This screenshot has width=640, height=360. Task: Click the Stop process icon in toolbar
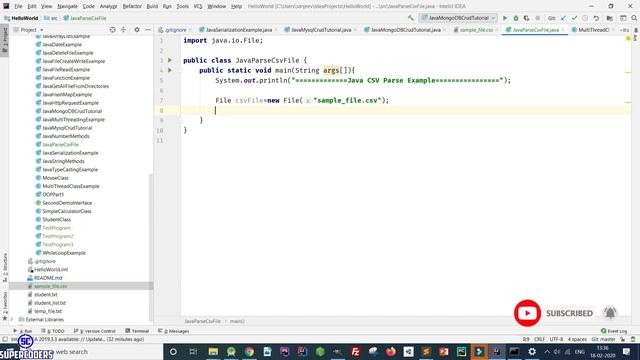pyautogui.click(x=538, y=18)
